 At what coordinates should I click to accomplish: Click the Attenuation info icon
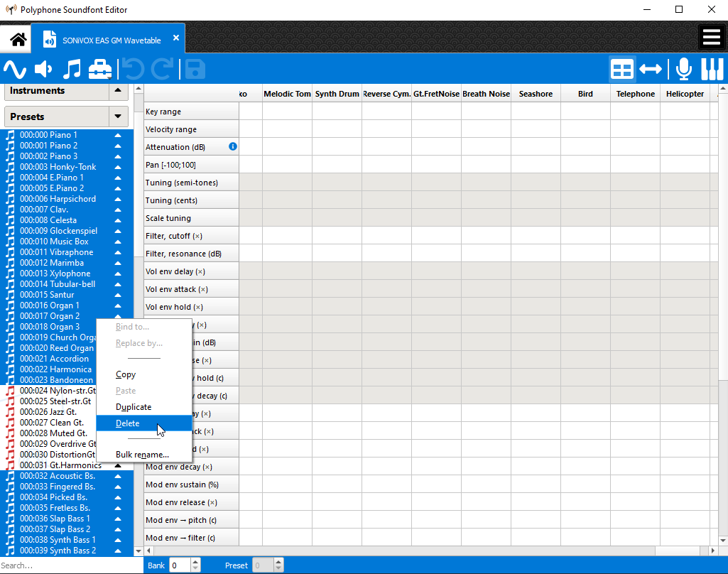tap(232, 146)
